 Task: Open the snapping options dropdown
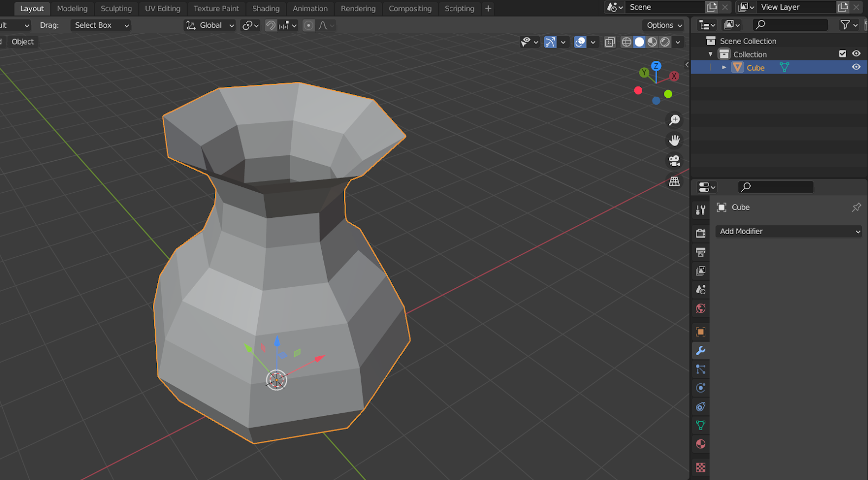[288, 25]
